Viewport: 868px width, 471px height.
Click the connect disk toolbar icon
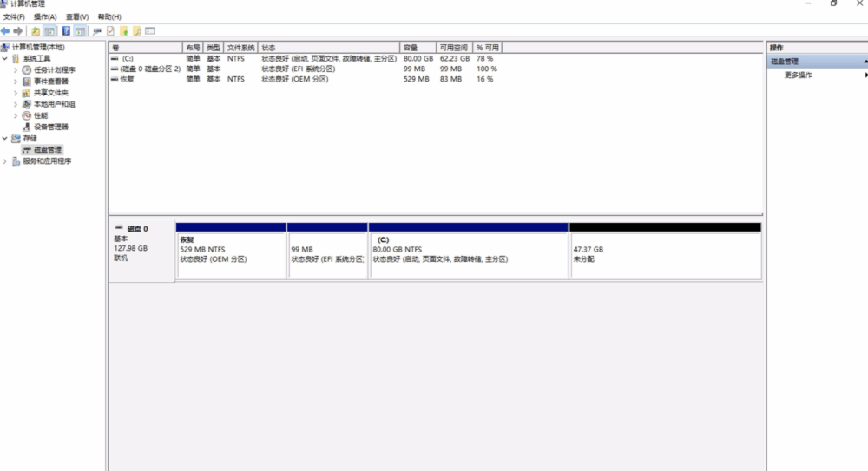click(x=97, y=31)
